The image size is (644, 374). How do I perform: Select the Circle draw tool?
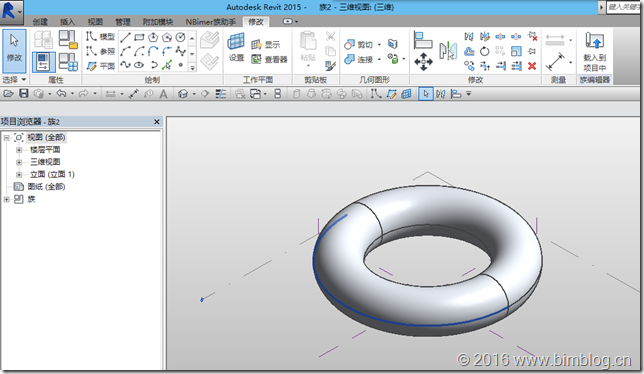[x=180, y=38]
